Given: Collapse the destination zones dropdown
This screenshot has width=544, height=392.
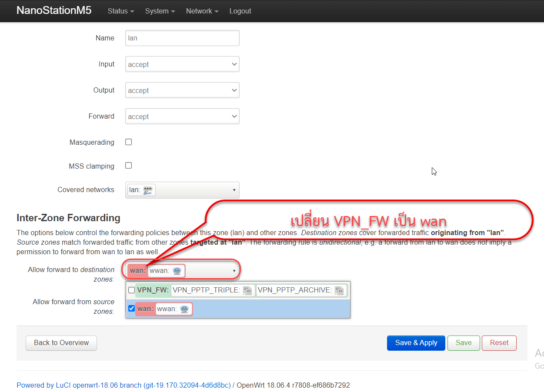Looking at the screenshot, I should [x=234, y=271].
